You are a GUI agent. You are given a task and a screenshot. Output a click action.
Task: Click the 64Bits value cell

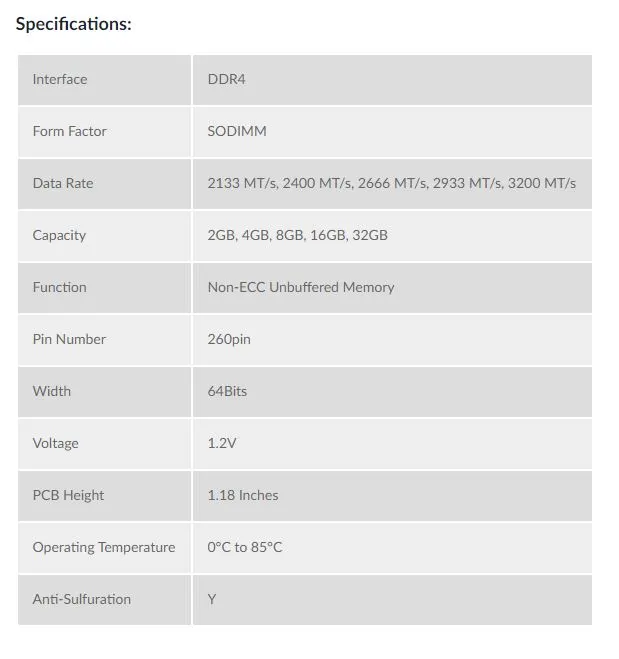(x=227, y=391)
